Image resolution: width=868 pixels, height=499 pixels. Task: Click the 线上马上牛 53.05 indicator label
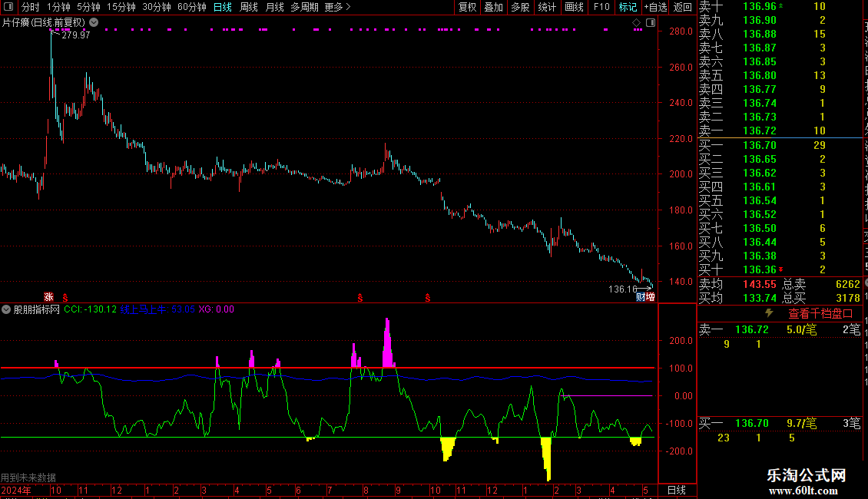coord(157,309)
